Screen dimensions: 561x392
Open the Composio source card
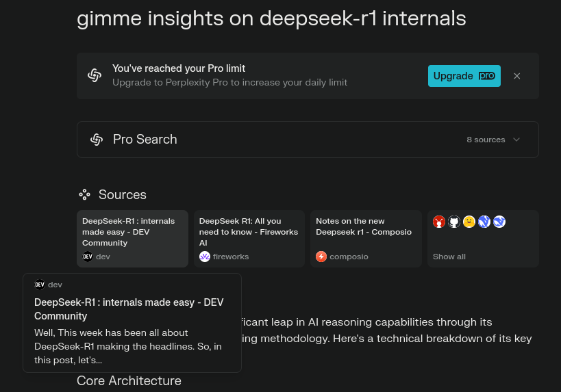click(366, 239)
